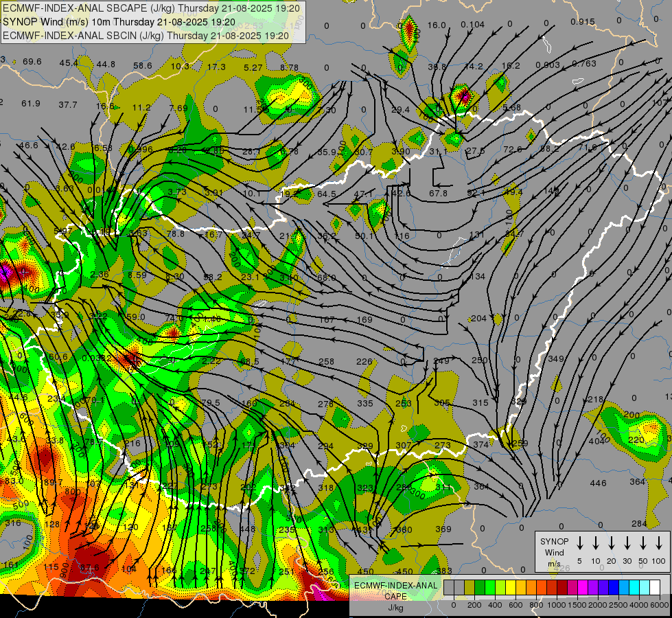Image resolution: width=672 pixels, height=618 pixels.
Task: Click the map value '204'
Action: tap(478, 318)
